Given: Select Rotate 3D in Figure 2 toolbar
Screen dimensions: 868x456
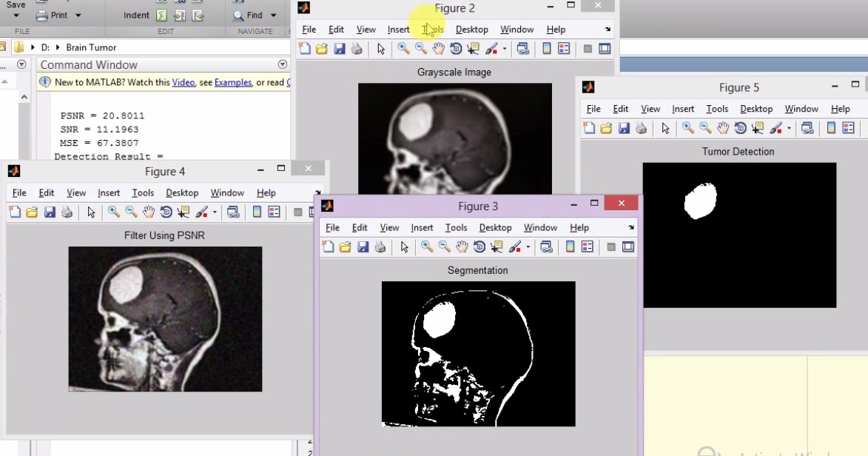Looking at the screenshot, I should 454,49.
